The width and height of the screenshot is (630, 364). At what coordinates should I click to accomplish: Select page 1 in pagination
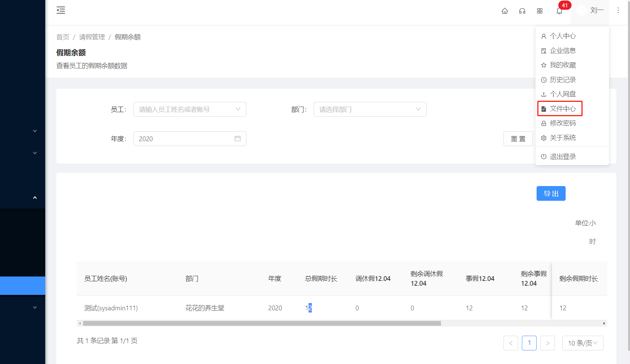coord(529,343)
